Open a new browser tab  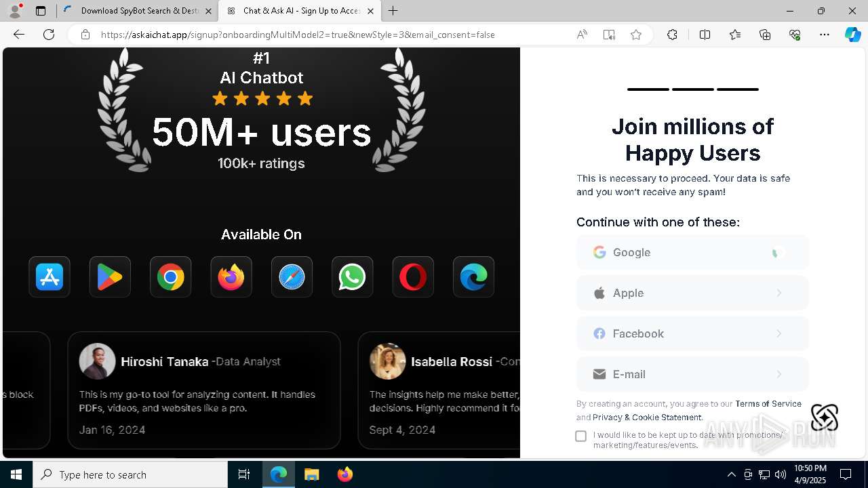(393, 11)
